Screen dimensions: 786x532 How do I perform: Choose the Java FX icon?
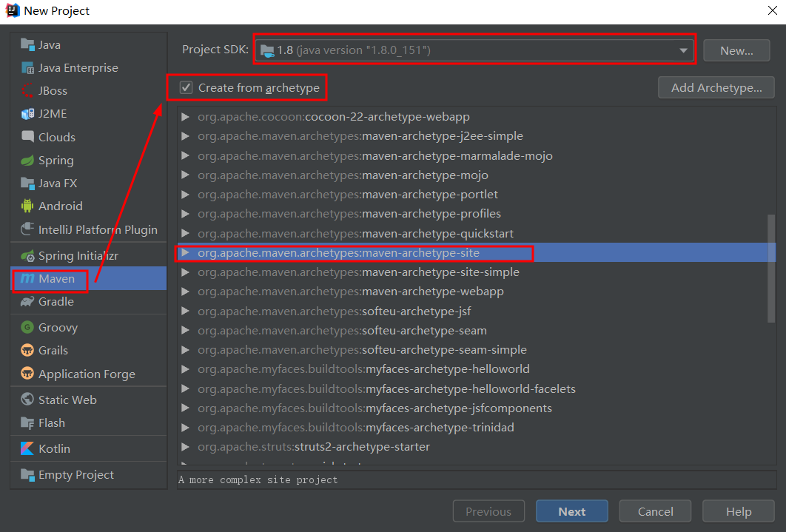pos(27,183)
